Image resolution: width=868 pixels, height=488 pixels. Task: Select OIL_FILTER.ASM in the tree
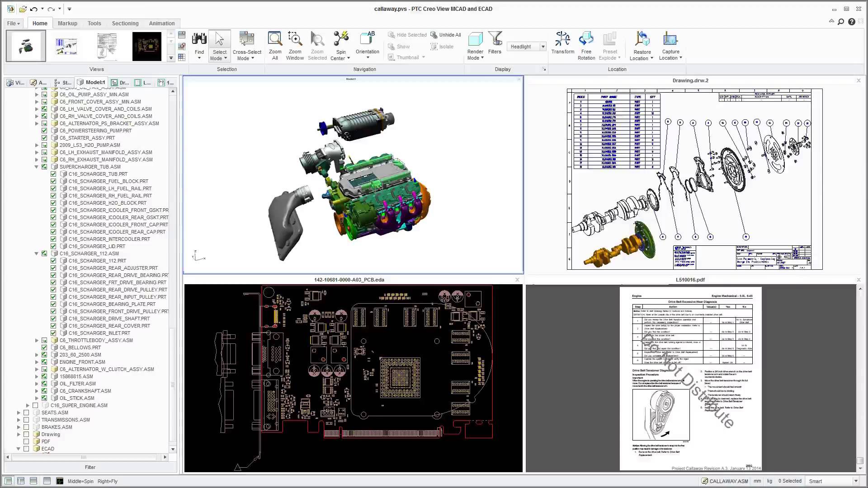[78, 384]
